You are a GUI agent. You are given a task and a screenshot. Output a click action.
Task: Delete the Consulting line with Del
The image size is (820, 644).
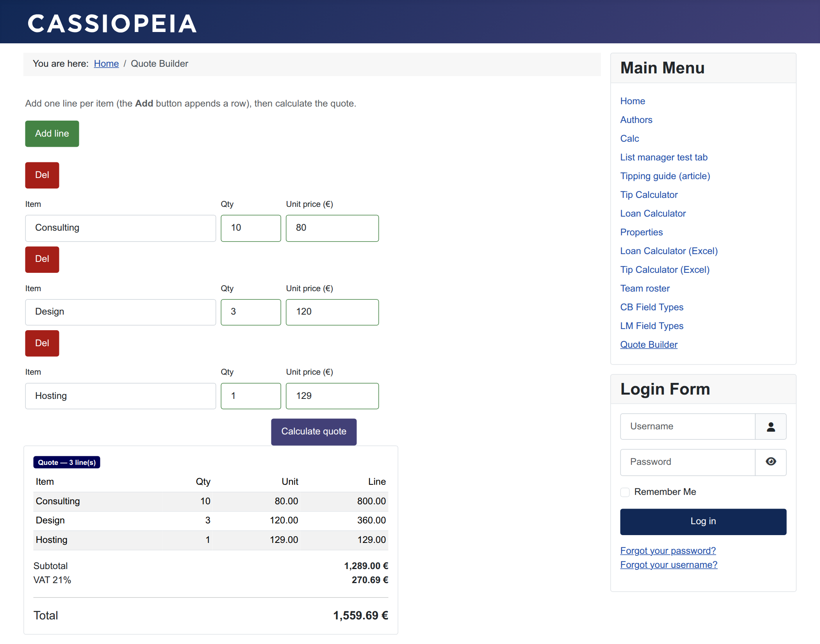coord(42,175)
